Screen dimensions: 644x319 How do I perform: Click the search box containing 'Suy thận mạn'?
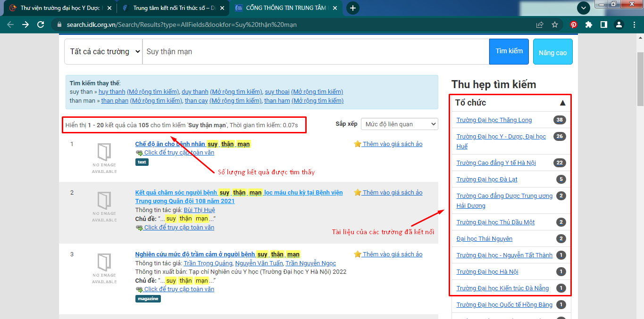(x=316, y=52)
